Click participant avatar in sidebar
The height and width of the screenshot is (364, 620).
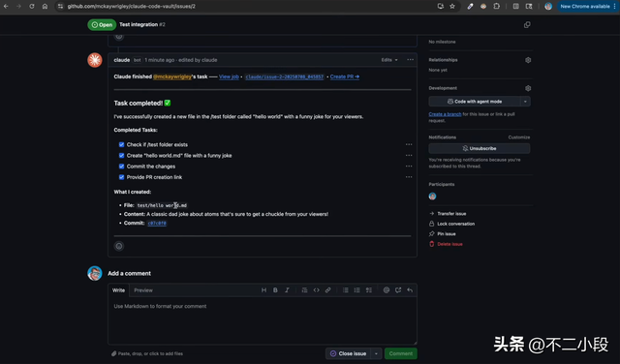click(x=433, y=197)
